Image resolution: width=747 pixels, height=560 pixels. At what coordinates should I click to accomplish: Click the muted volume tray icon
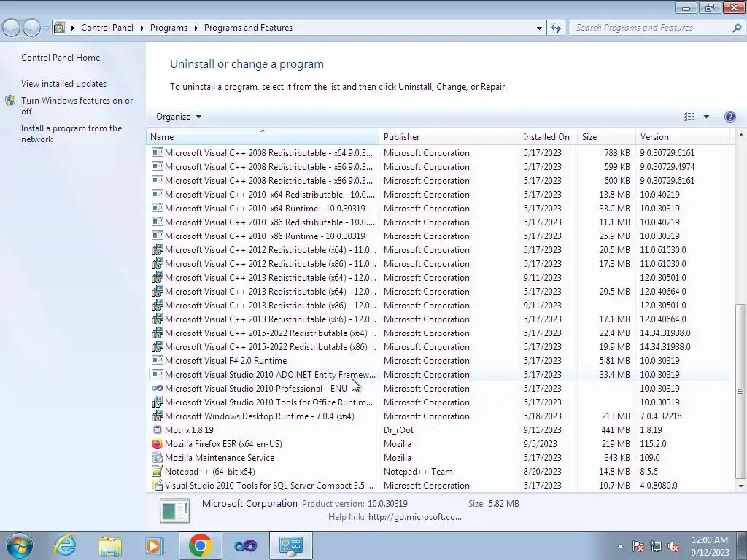pyautogui.click(x=673, y=547)
